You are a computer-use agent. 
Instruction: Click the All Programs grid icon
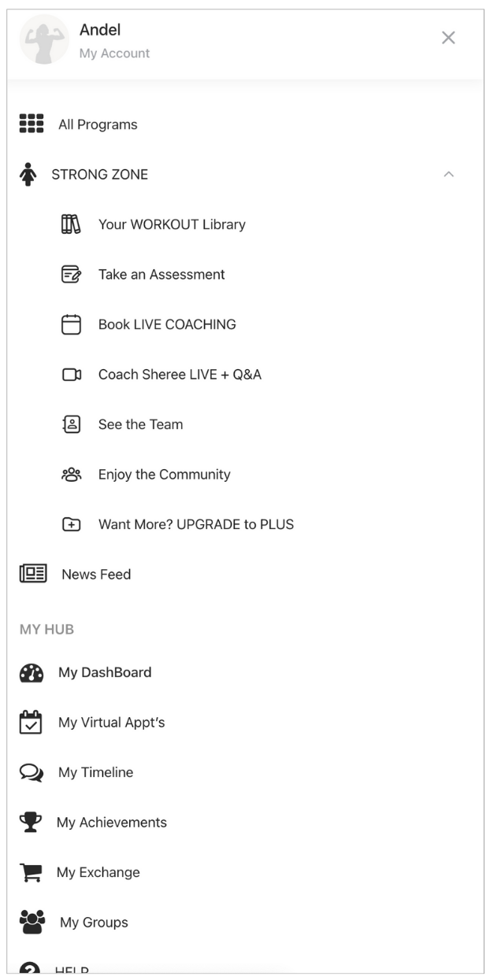point(32,124)
